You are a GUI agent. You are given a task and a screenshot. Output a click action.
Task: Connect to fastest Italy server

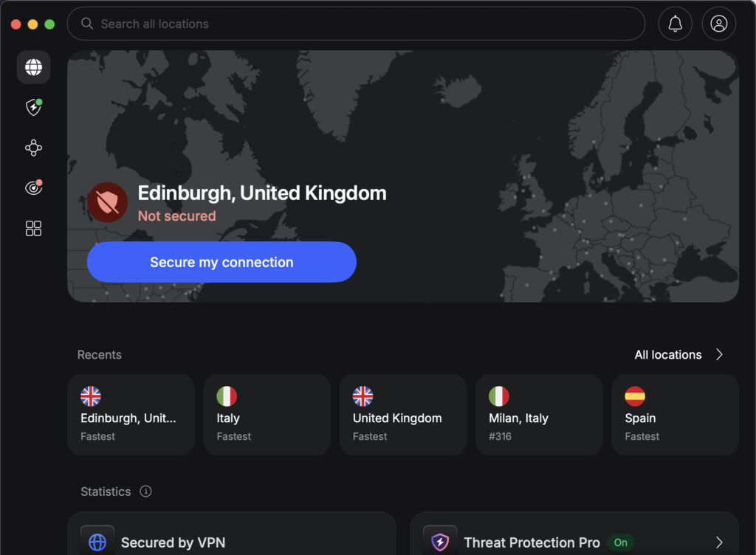click(x=267, y=414)
